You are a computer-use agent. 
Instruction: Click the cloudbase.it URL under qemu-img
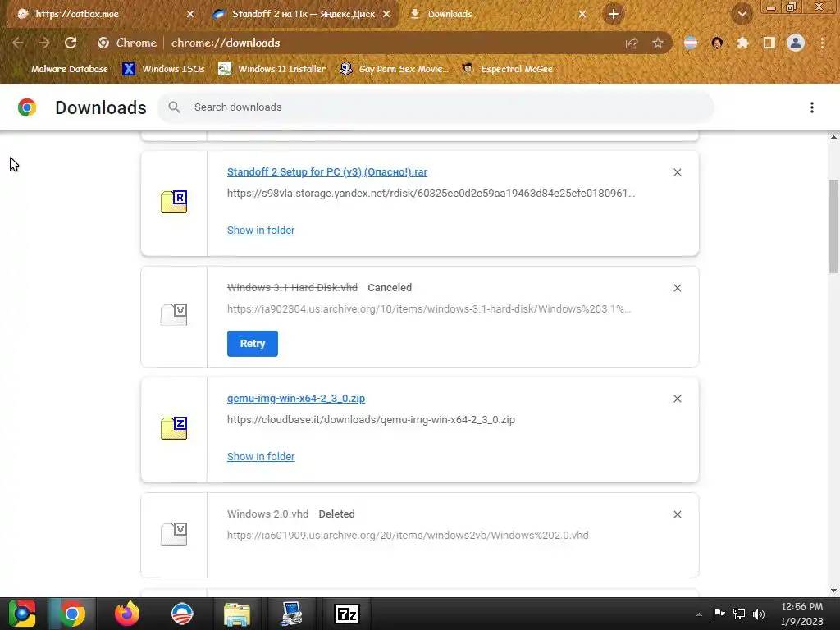click(x=371, y=419)
